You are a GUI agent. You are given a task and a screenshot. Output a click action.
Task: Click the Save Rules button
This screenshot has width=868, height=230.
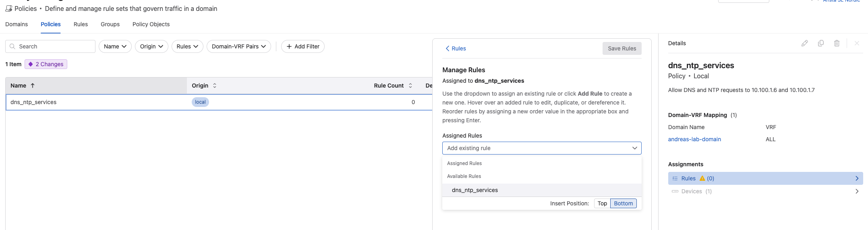622,48
